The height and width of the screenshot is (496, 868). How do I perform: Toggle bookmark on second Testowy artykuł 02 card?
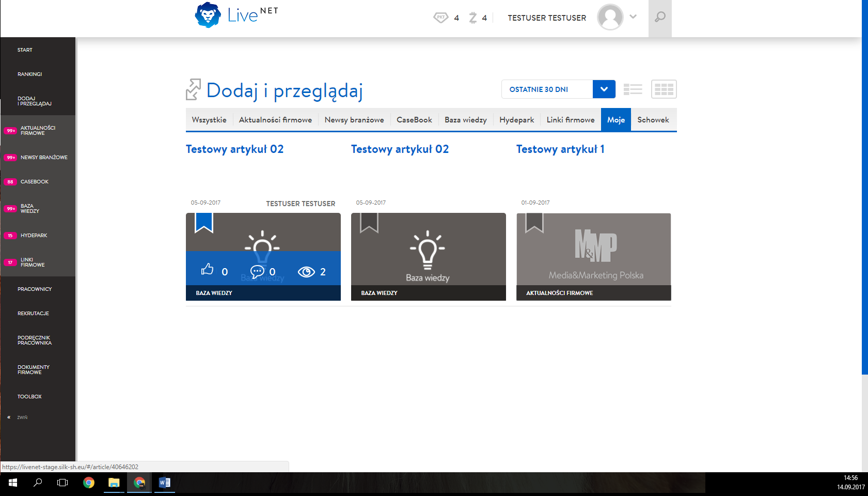(x=369, y=223)
